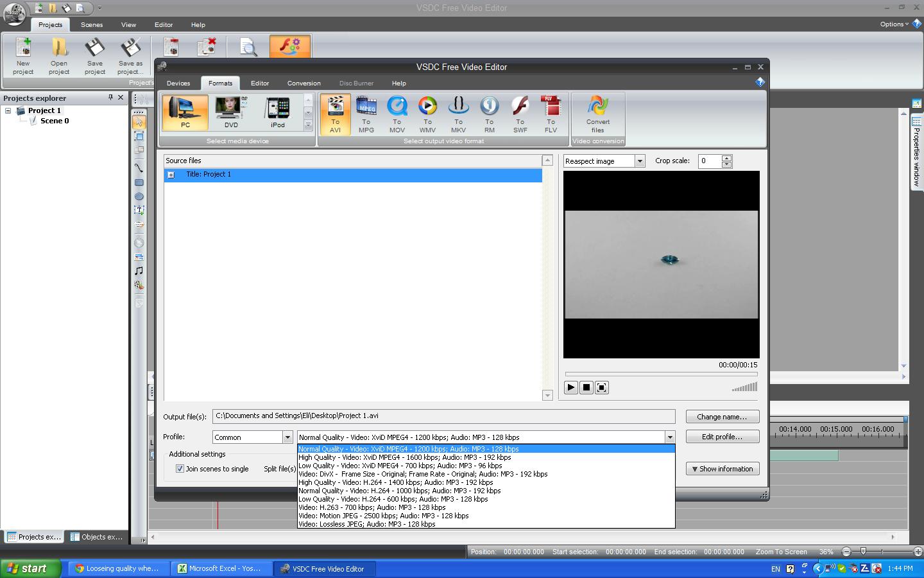Switch to the Devices tab
The image size is (924, 578).
(178, 83)
